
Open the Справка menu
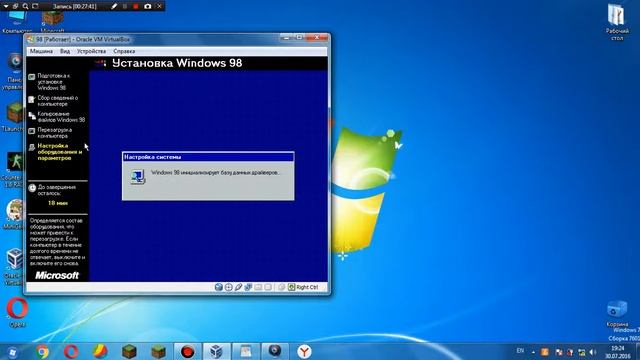(124, 51)
